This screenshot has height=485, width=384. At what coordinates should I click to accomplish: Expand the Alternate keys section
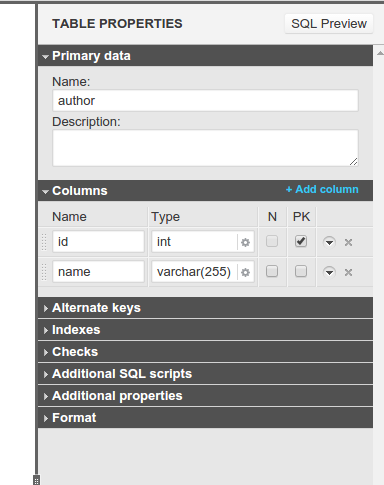[205, 308]
